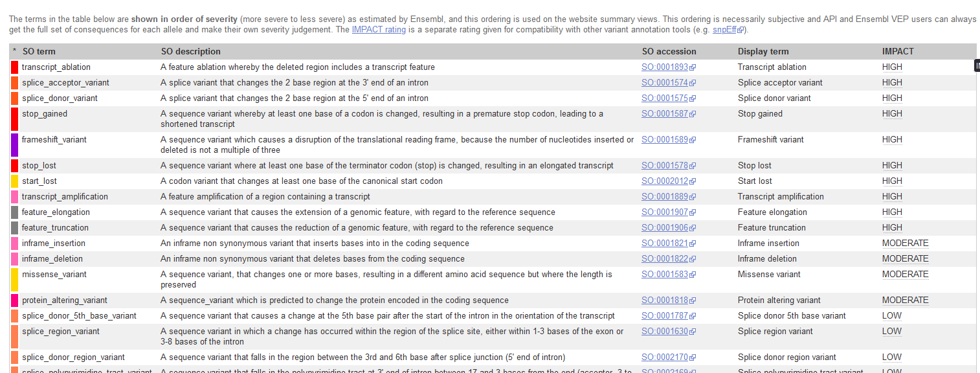
Task: Click external link icon beside SO:0001818
Action: pos(693,300)
